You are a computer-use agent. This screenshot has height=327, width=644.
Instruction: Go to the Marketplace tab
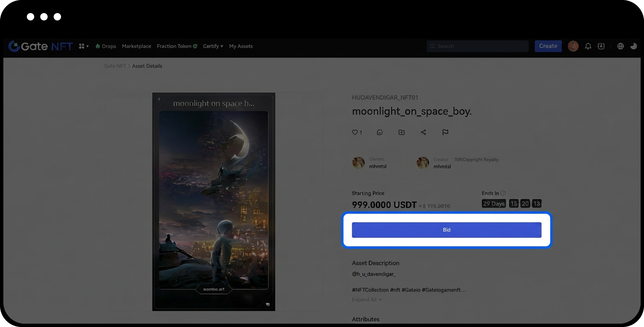(137, 46)
